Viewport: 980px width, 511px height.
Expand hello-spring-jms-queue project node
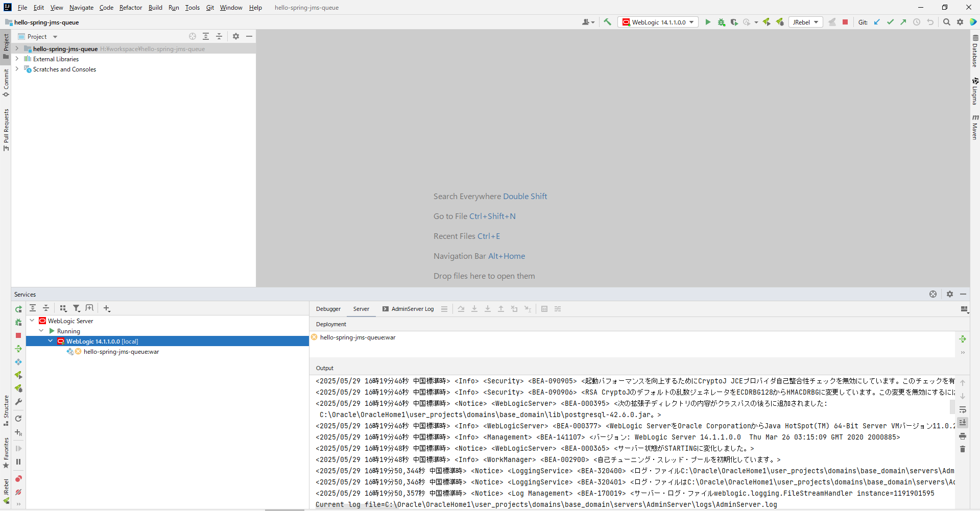(x=17, y=48)
